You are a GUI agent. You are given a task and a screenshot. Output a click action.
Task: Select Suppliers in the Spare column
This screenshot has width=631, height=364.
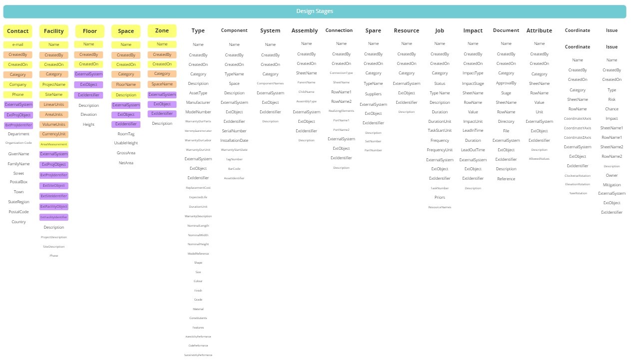[x=373, y=94]
